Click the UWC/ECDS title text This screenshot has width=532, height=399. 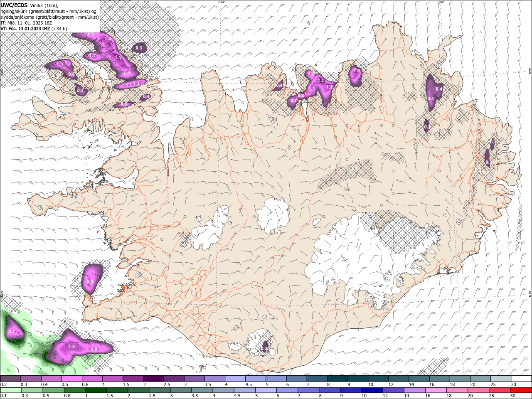[x=14, y=5]
